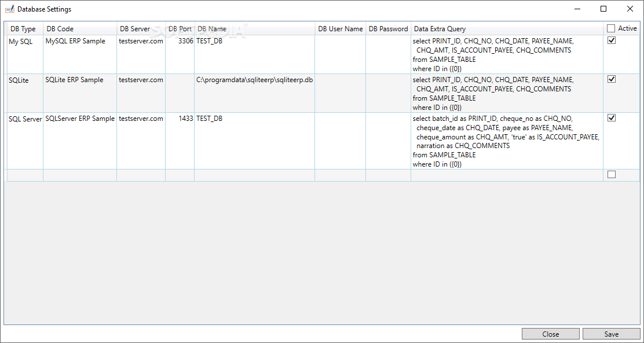Click the DB Server column header
644x343 pixels.
coord(141,29)
